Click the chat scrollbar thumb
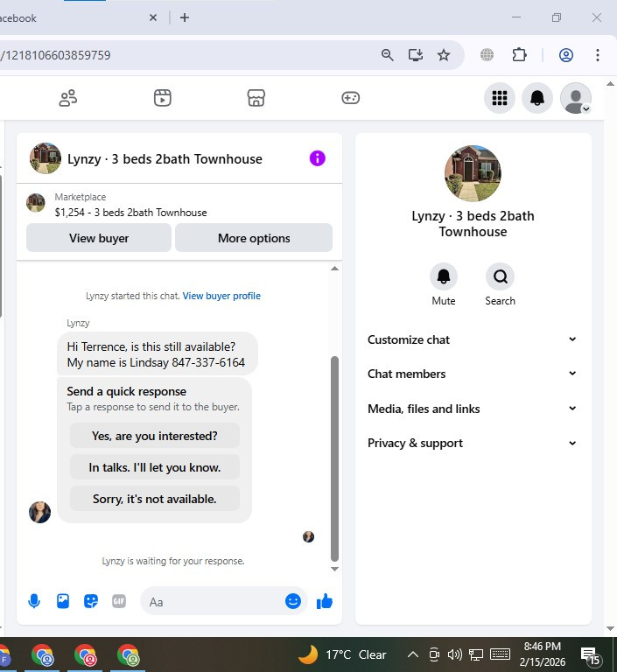 [335, 458]
